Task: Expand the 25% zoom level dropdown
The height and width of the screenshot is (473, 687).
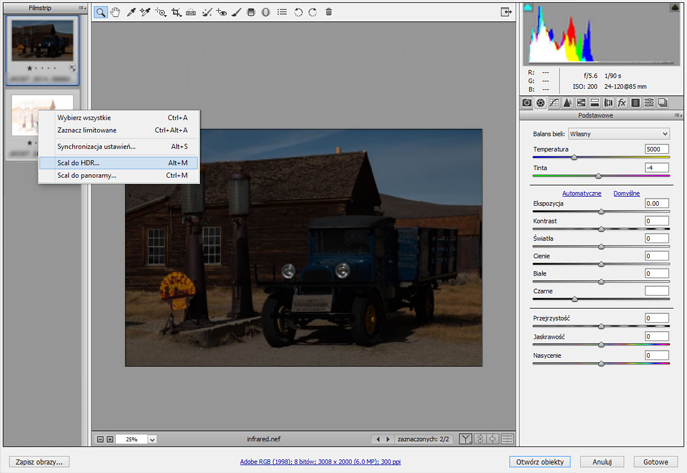Action: coord(152,439)
